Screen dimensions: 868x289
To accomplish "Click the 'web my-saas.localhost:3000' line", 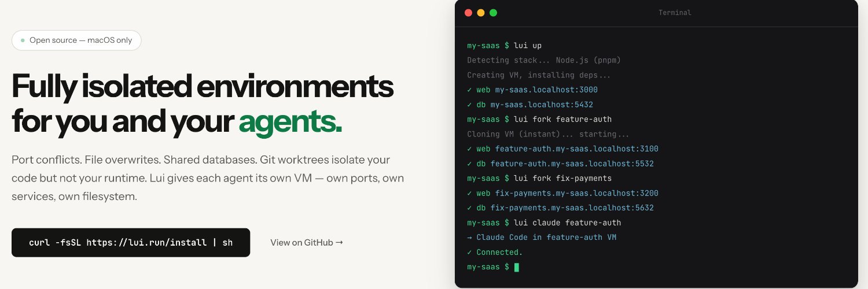I will [x=532, y=90].
